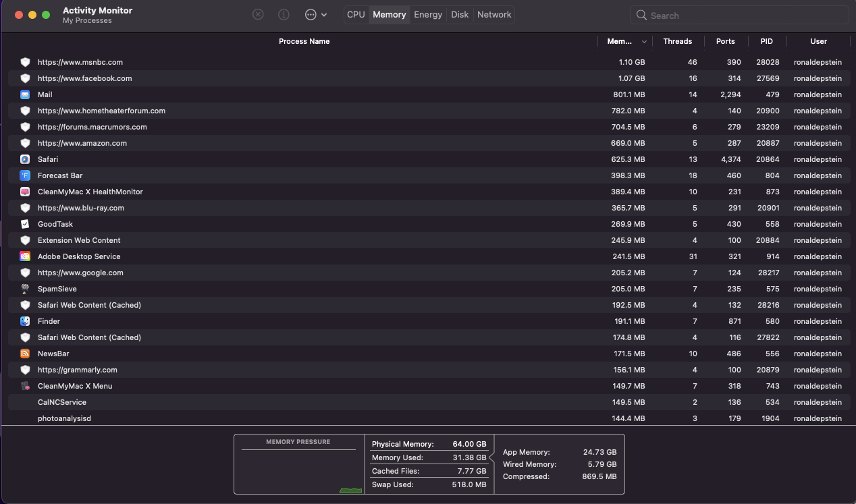Click the Compressed 869.5 MB value

click(598, 476)
